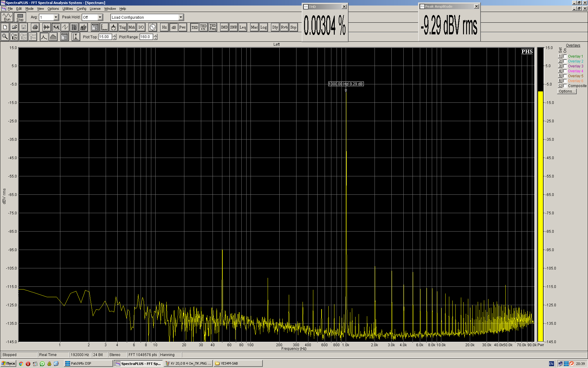Open the YES4M-SAB folder in taskbar
588x368 pixels.
[238, 363]
